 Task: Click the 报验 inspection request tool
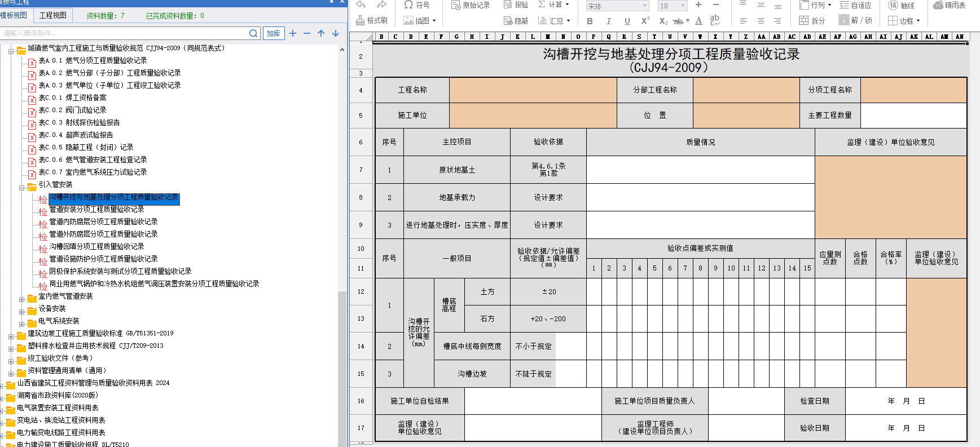tap(516, 5)
